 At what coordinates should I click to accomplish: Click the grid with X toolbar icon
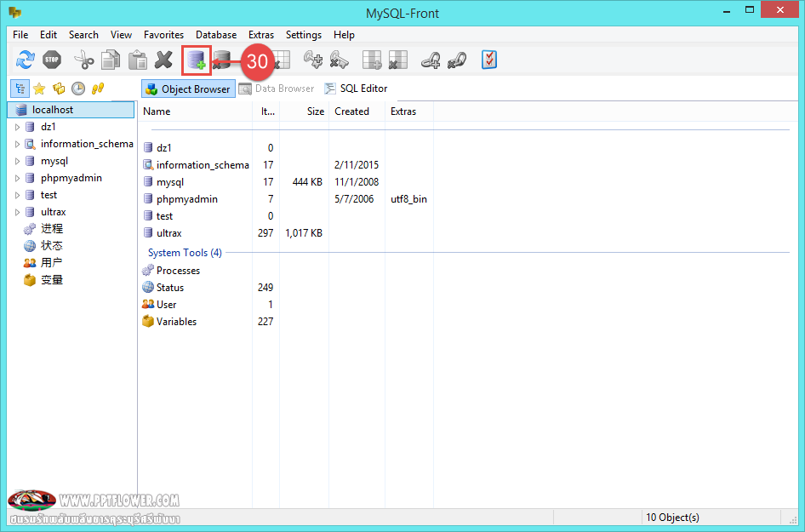pos(398,60)
